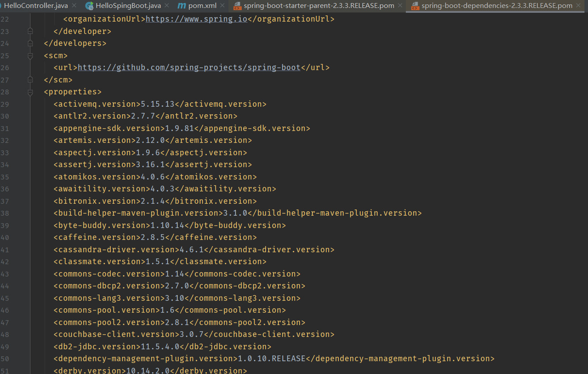Place the cursor on activemq version 5.15.13

[x=157, y=104]
